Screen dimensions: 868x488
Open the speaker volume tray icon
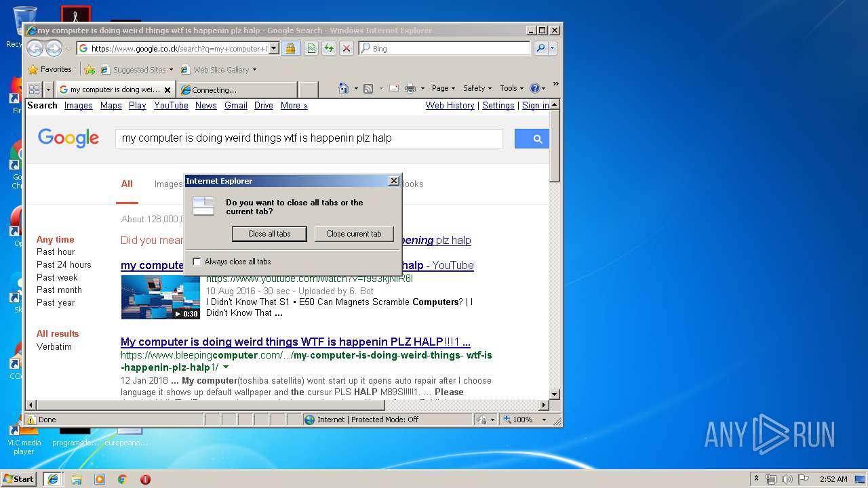click(x=787, y=479)
